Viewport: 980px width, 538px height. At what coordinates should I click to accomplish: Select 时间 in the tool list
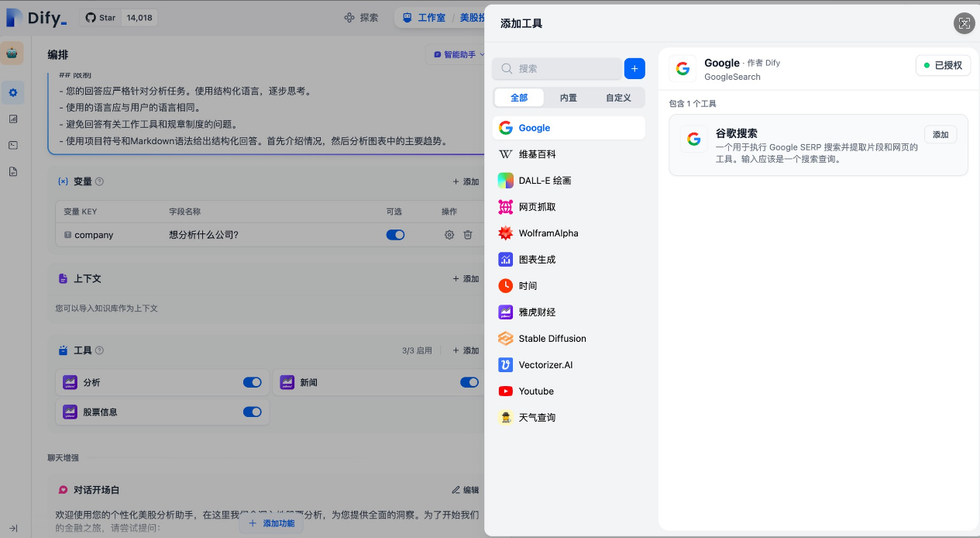pyautogui.click(x=569, y=286)
